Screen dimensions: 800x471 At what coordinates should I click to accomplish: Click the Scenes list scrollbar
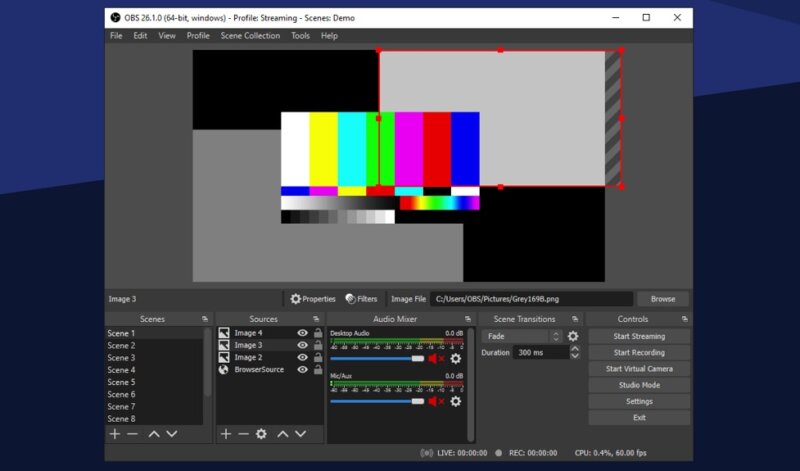[207, 362]
